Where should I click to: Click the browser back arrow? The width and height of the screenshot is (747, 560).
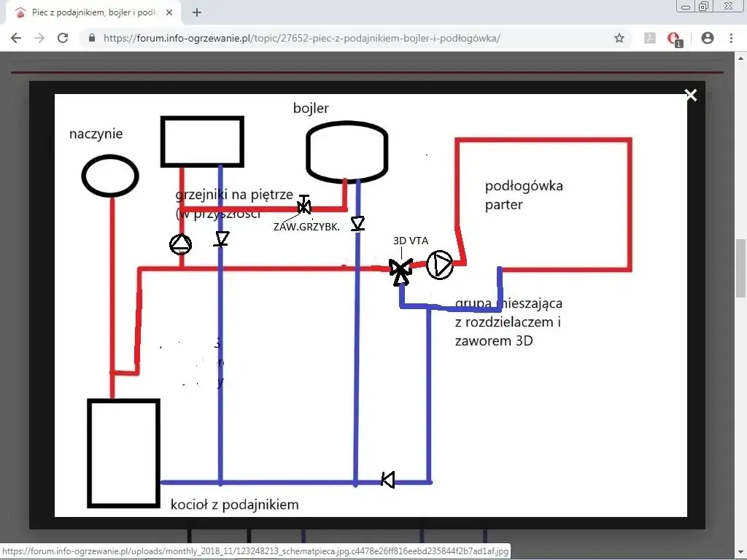[16, 38]
